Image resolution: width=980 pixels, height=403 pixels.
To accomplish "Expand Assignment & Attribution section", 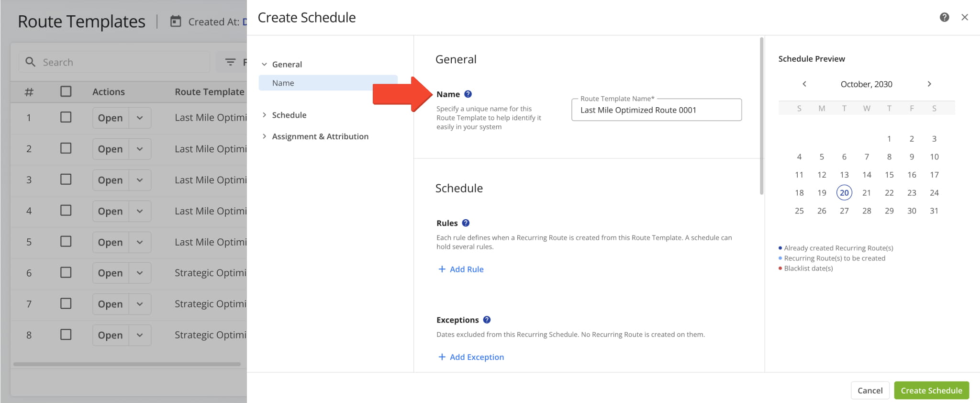I will click(x=264, y=136).
